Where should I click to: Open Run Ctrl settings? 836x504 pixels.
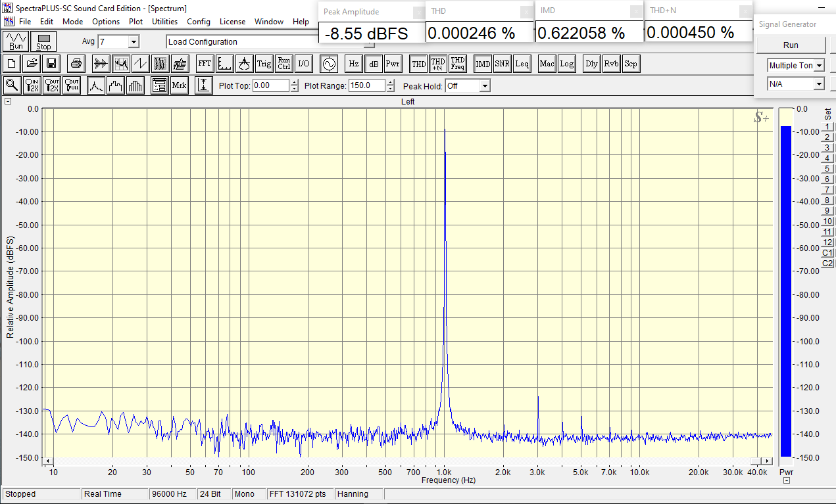pos(283,64)
